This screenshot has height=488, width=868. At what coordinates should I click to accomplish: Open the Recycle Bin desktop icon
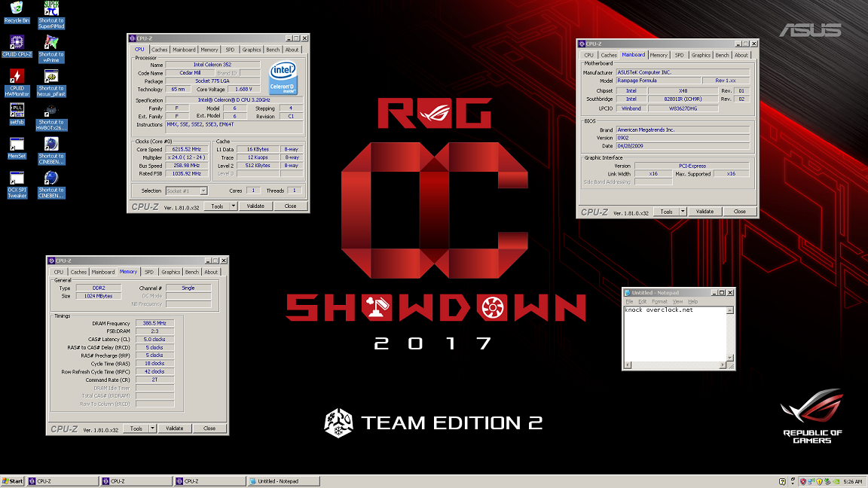[17, 12]
